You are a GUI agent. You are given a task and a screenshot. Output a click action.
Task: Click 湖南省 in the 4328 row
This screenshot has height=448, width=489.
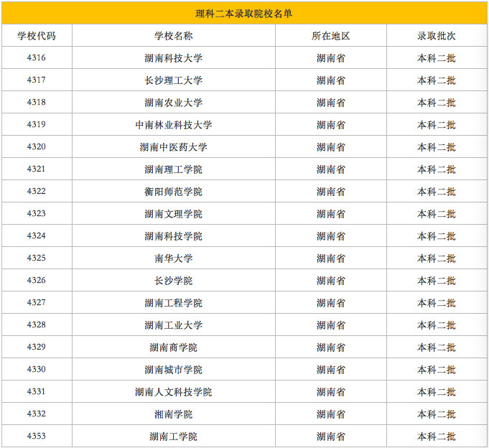(x=330, y=325)
